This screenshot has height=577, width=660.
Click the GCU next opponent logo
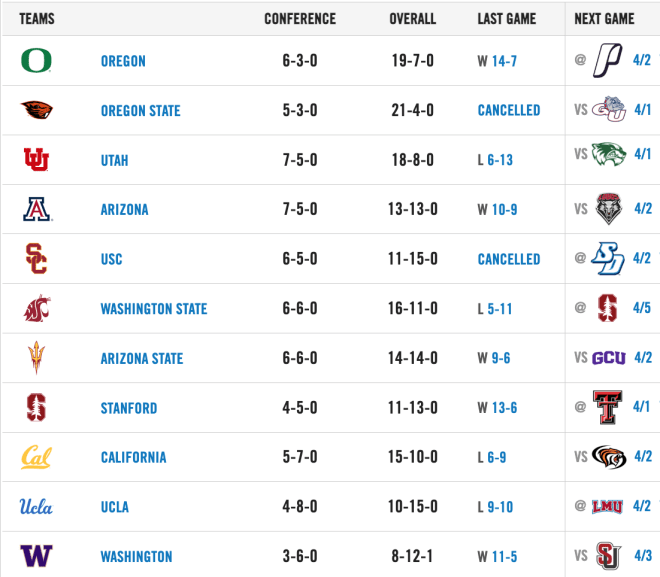609,358
